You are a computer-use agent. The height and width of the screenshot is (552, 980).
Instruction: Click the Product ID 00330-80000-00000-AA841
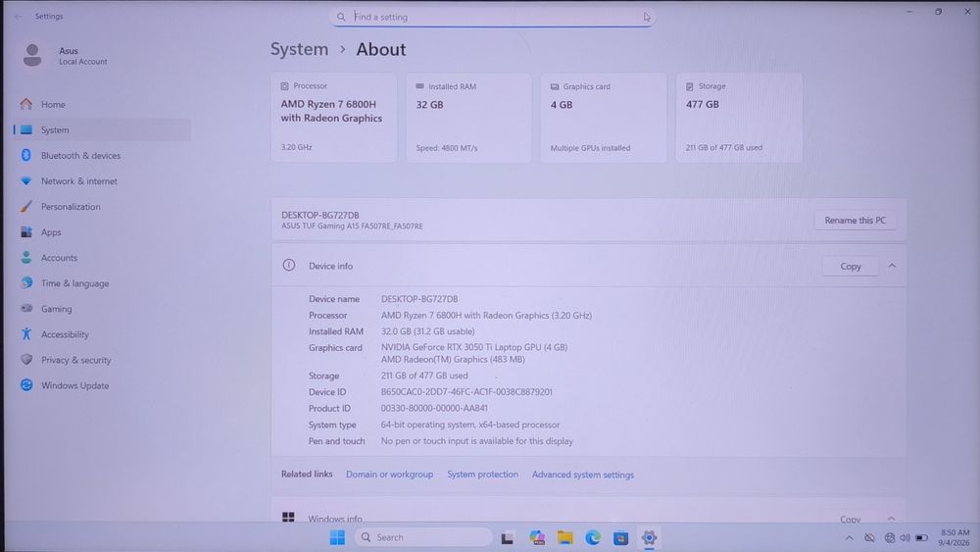[x=434, y=408]
